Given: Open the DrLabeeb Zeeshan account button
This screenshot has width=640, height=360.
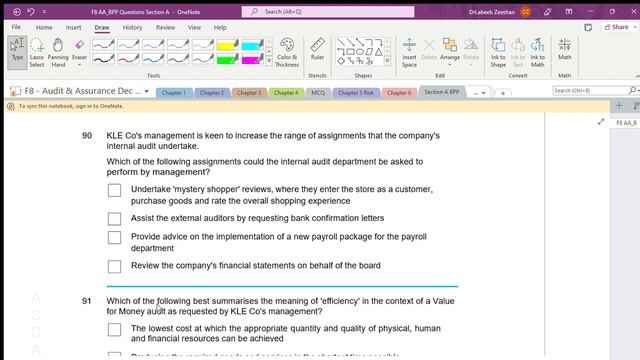Looking at the screenshot, I should click(500, 12).
